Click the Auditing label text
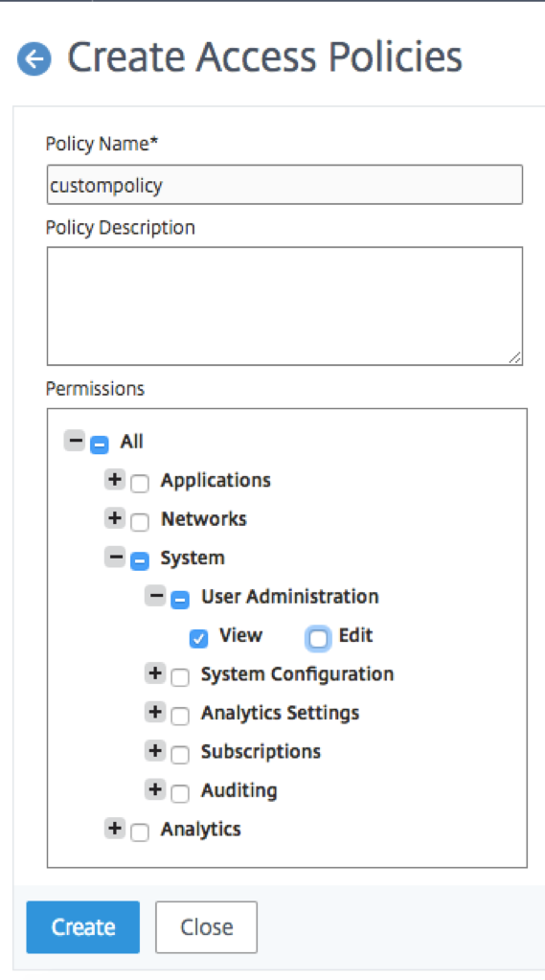The width and height of the screenshot is (545, 980). coord(239,790)
